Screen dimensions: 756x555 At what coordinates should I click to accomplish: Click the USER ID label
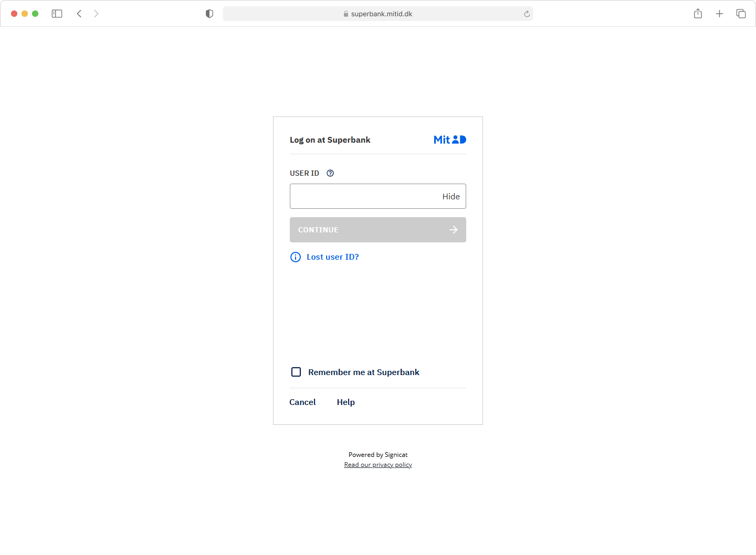click(x=304, y=173)
